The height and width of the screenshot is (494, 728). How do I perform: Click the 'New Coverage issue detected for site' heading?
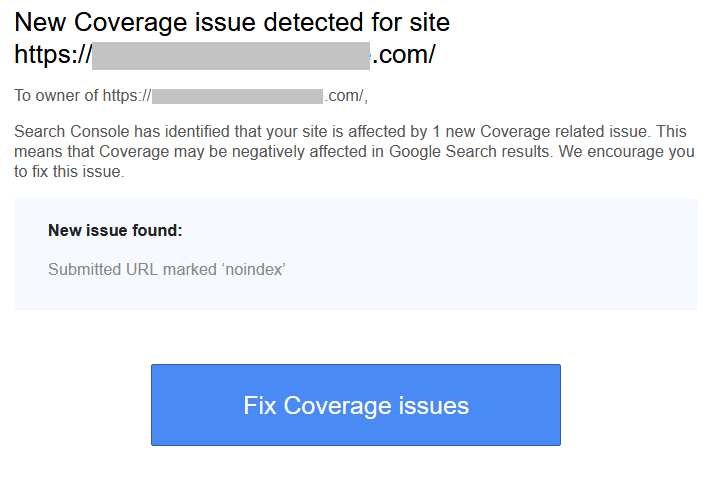pos(232,22)
